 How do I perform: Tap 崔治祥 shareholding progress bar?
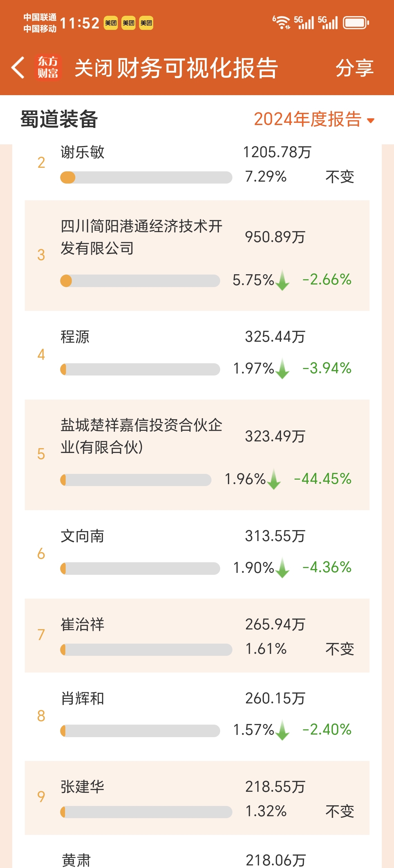click(x=146, y=650)
